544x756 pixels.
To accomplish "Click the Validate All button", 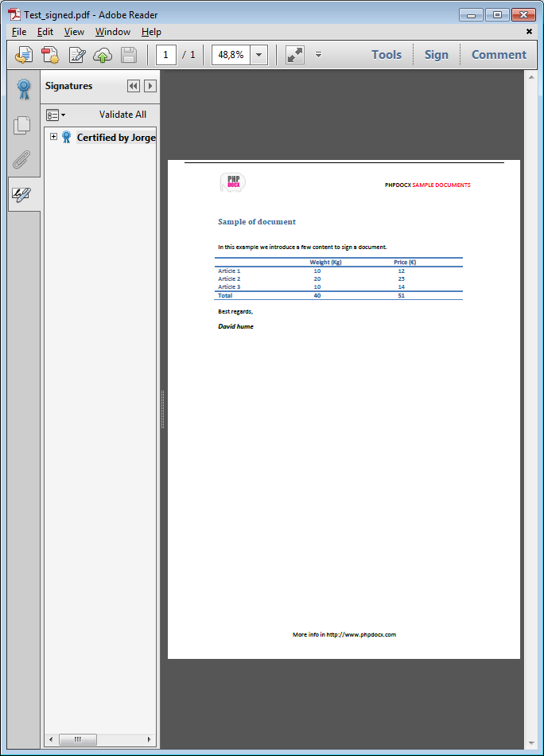I will [x=122, y=115].
